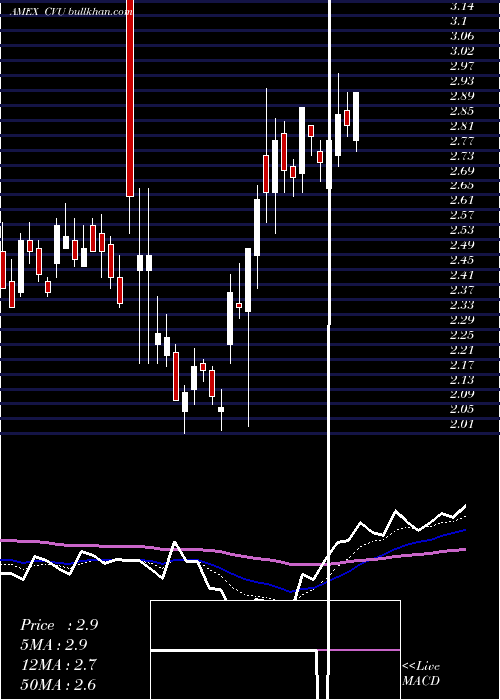Click the 2.13 price axis label

462,379
